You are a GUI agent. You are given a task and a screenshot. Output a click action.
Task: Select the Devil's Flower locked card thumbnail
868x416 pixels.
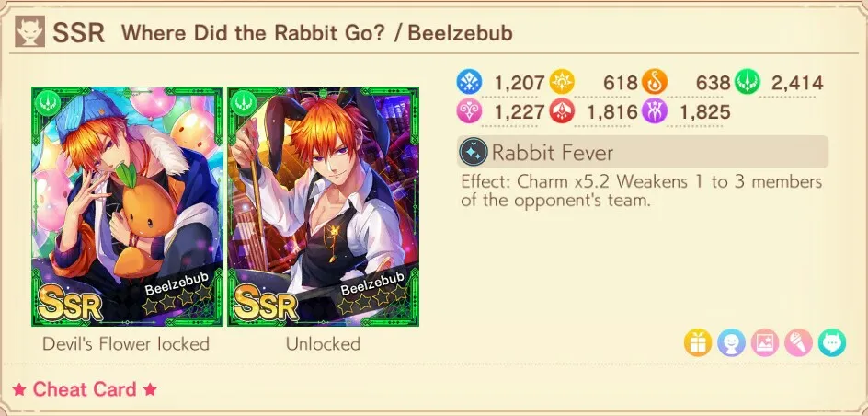(x=127, y=206)
